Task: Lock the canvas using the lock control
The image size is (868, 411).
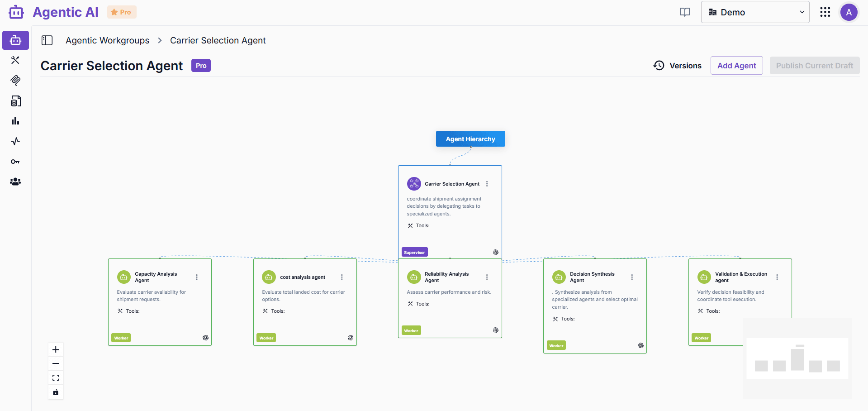Action: pos(55,392)
